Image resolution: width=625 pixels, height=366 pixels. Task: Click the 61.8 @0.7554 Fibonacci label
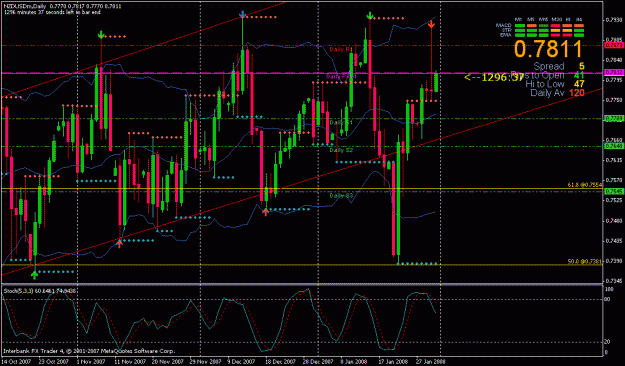(585, 185)
